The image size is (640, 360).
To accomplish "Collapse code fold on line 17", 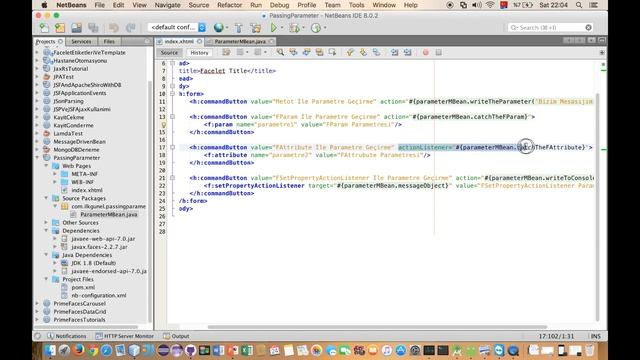I will click(x=173, y=147).
